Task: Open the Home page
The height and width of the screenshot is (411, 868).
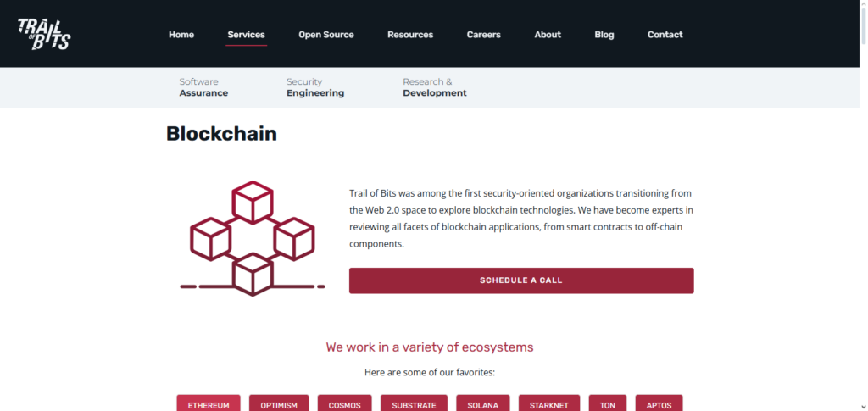Action: 181,35
